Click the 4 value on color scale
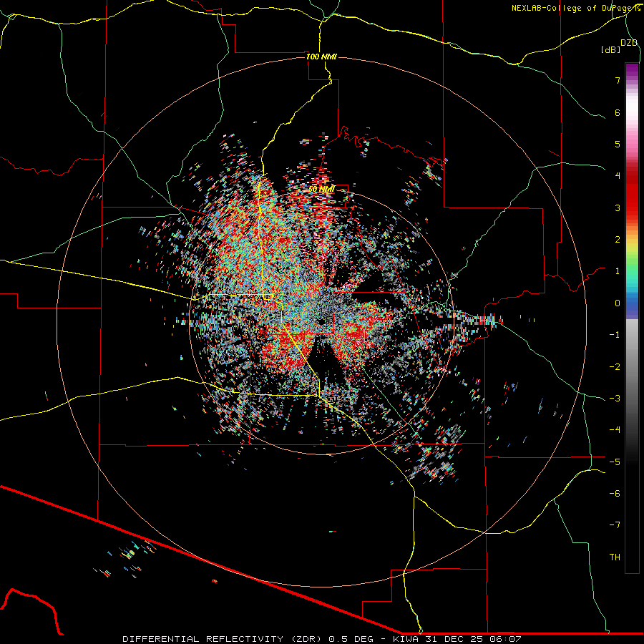The width and height of the screenshot is (644, 644). pos(618,176)
